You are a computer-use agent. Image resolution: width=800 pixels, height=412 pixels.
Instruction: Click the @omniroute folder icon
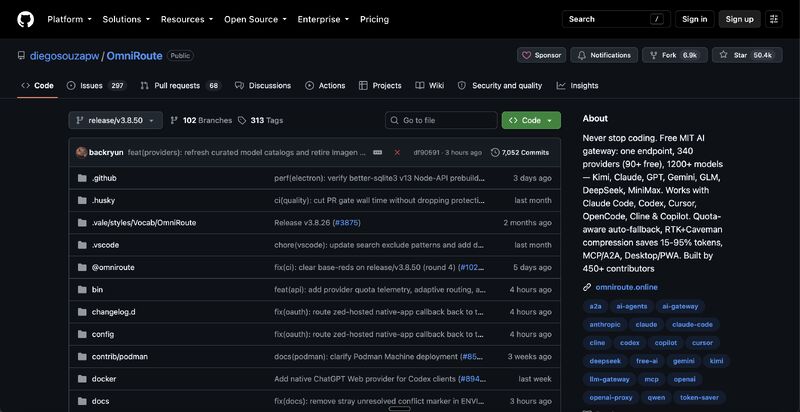coord(82,268)
